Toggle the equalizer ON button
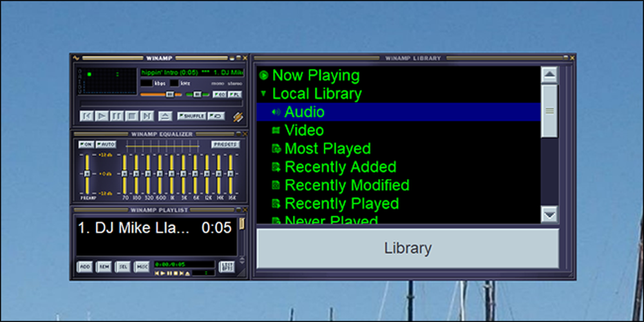Screen dimensions: 644x322 (86, 144)
